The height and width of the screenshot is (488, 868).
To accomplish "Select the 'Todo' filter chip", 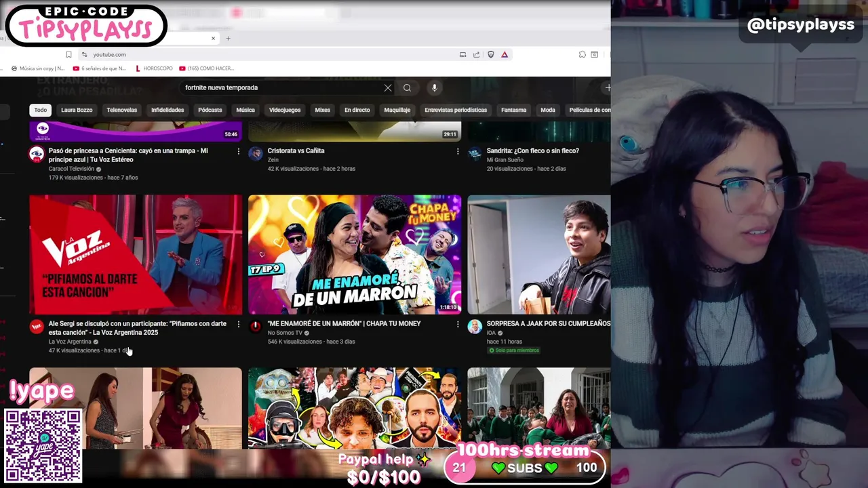I will tap(41, 110).
